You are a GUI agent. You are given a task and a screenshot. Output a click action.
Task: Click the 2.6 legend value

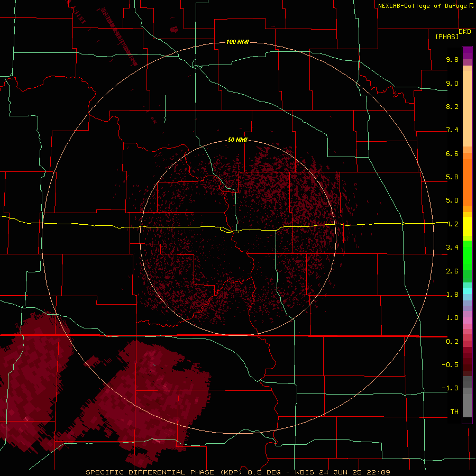pyautogui.click(x=452, y=271)
